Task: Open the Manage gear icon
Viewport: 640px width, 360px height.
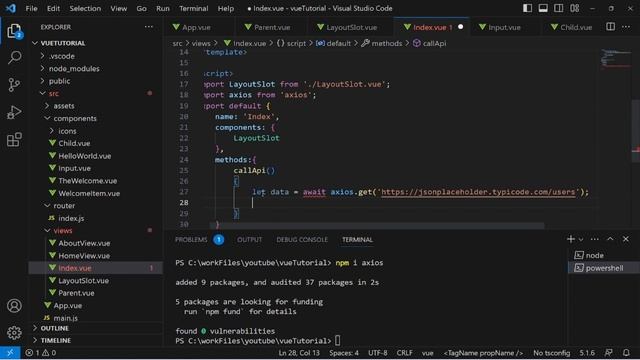Action: coord(14,333)
